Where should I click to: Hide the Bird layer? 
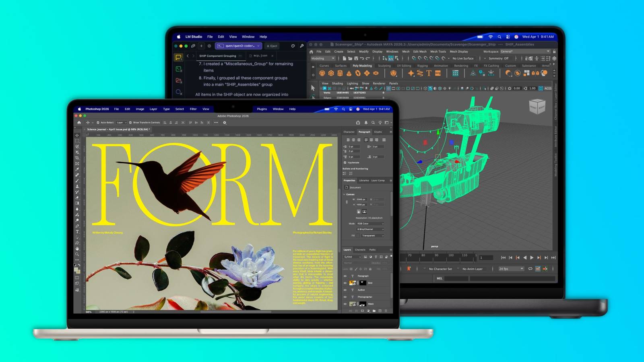coord(345,283)
